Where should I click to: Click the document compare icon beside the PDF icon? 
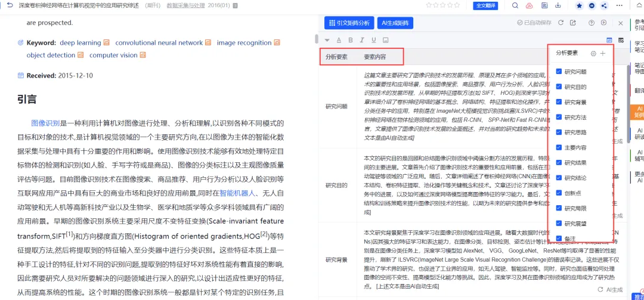(x=544, y=6)
